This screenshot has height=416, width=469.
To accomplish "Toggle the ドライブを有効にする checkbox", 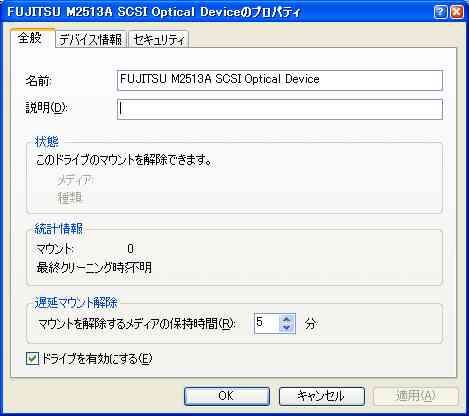I will (32, 359).
